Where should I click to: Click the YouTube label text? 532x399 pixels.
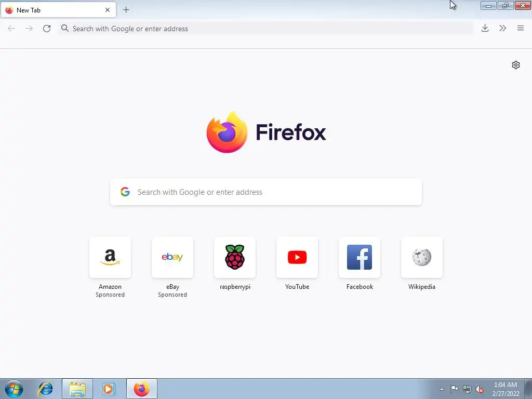[x=297, y=287]
